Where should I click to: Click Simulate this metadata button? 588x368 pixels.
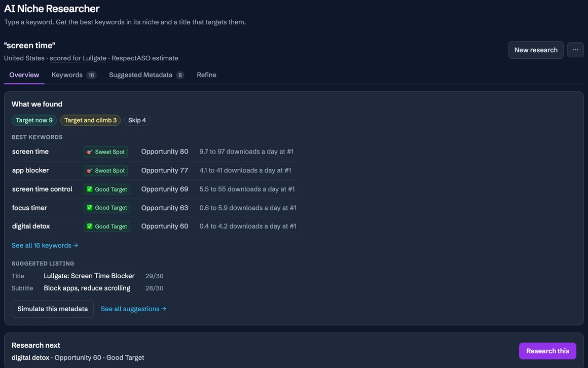[x=53, y=309]
